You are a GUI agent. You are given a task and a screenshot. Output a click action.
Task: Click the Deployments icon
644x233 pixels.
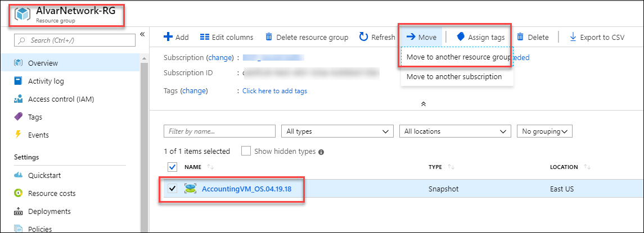18,212
